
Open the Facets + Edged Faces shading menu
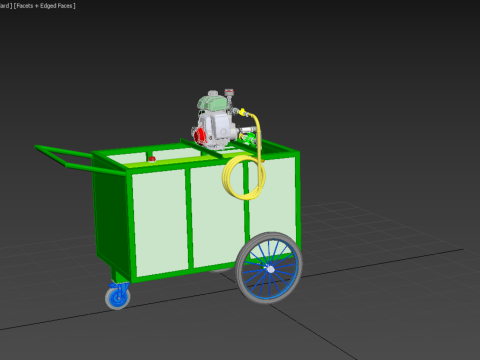[x=45, y=6]
